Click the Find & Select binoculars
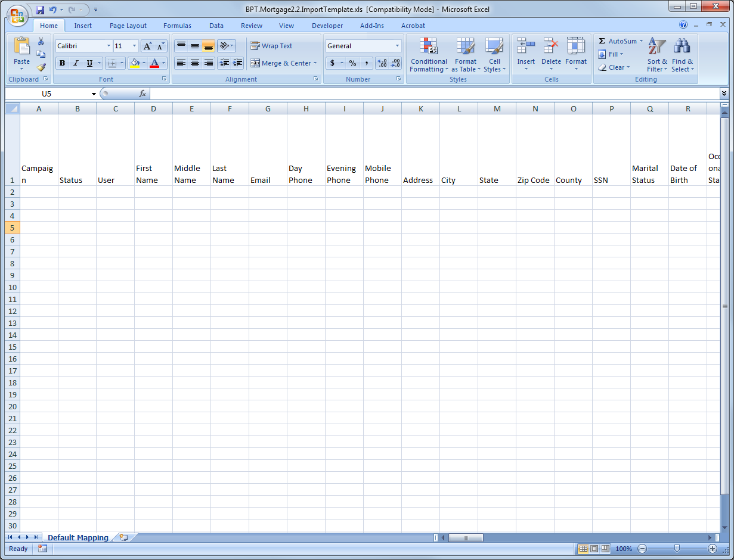Image resolution: width=734 pixels, height=560 pixels. point(682,56)
